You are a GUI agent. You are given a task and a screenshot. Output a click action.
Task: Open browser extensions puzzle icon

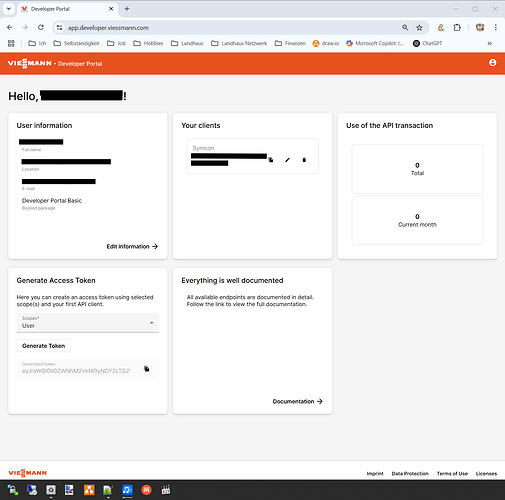tap(457, 28)
